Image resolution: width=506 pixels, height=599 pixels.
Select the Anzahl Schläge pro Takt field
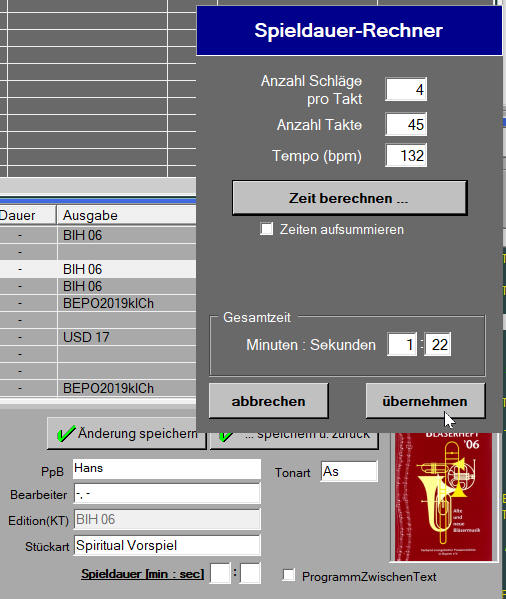[406, 90]
